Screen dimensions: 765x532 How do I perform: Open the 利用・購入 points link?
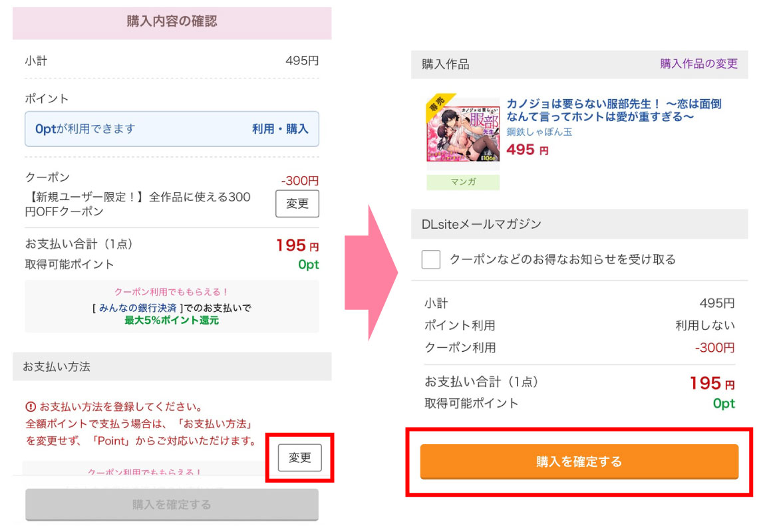[280, 129]
